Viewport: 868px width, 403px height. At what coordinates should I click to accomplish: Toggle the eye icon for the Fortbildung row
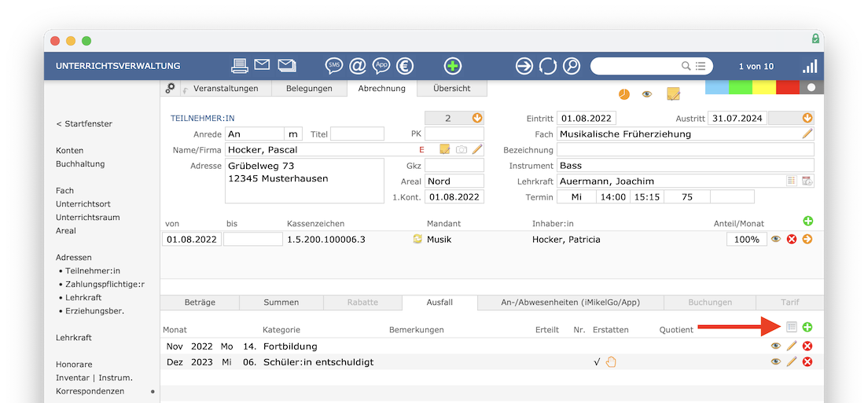click(776, 346)
